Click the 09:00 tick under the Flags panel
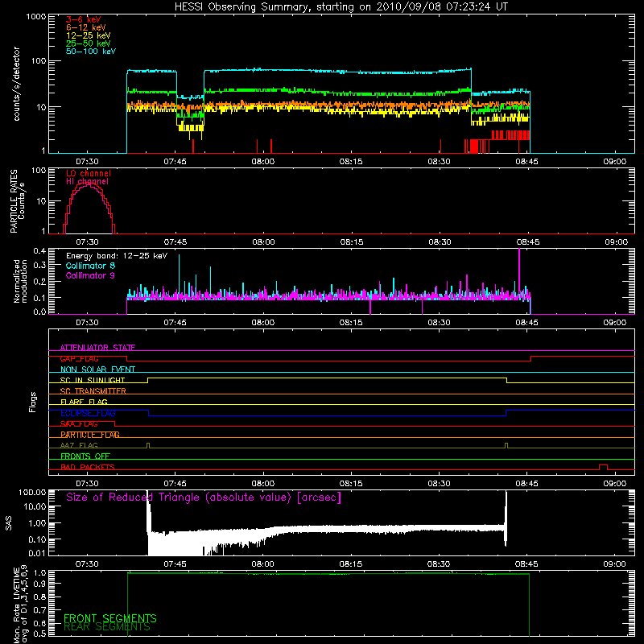The width and height of the screenshot is (644, 644). [615, 484]
